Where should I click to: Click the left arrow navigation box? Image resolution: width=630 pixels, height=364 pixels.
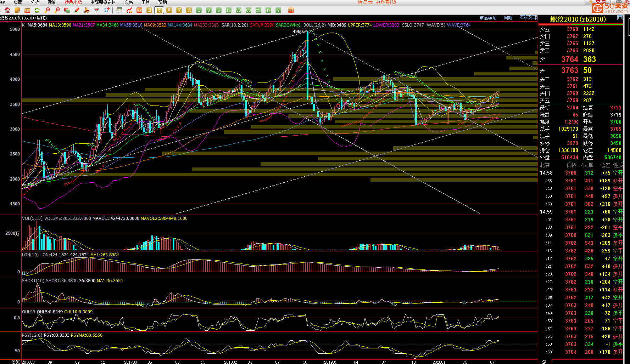pyautogui.click(x=522, y=18)
